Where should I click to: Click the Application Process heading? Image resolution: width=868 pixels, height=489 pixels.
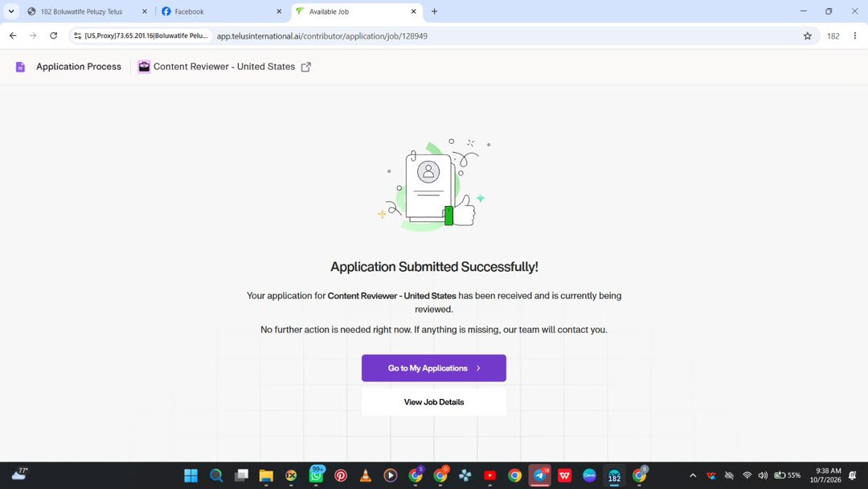coord(79,67)
